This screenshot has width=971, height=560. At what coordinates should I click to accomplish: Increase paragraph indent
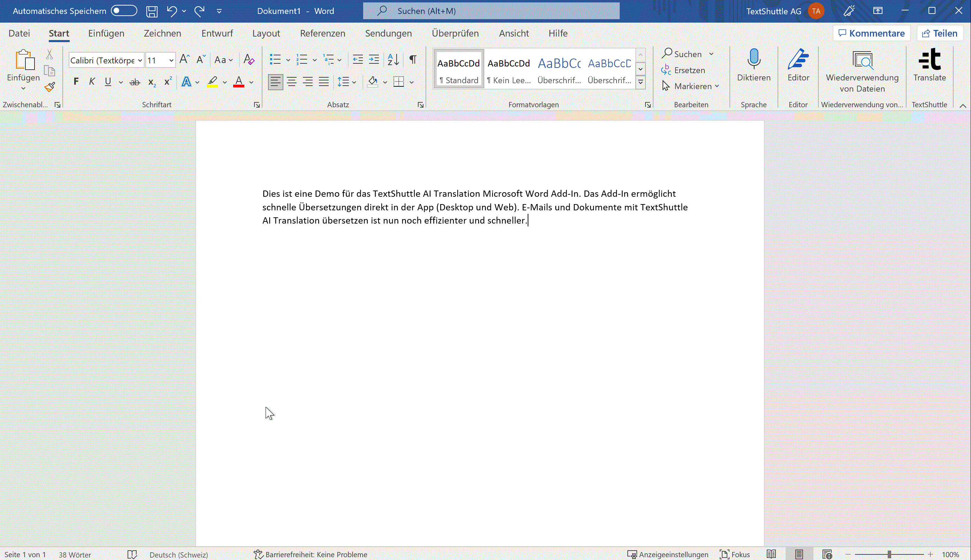pos(374,59)
